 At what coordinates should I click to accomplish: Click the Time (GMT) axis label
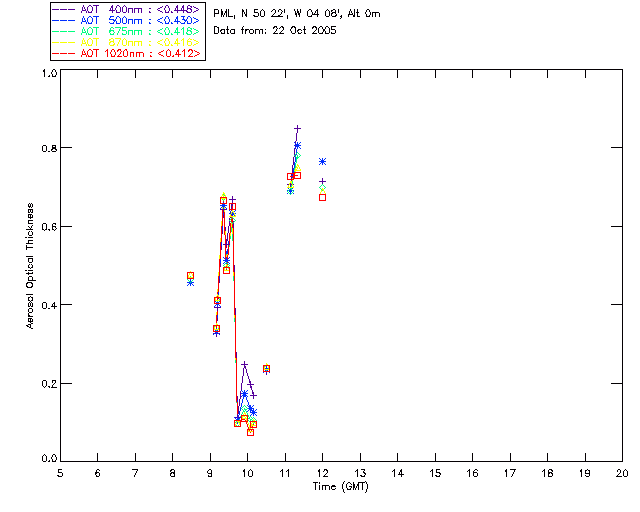point(340,487)
